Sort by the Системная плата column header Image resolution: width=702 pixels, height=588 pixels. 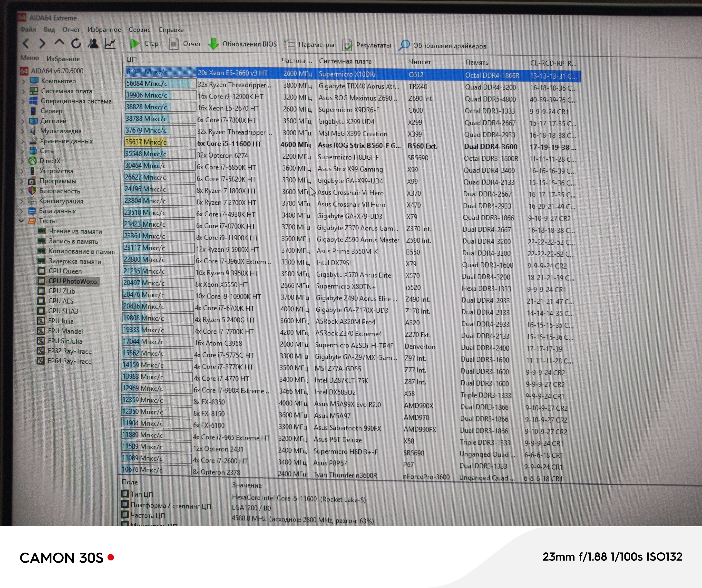(x=345, y=61)
